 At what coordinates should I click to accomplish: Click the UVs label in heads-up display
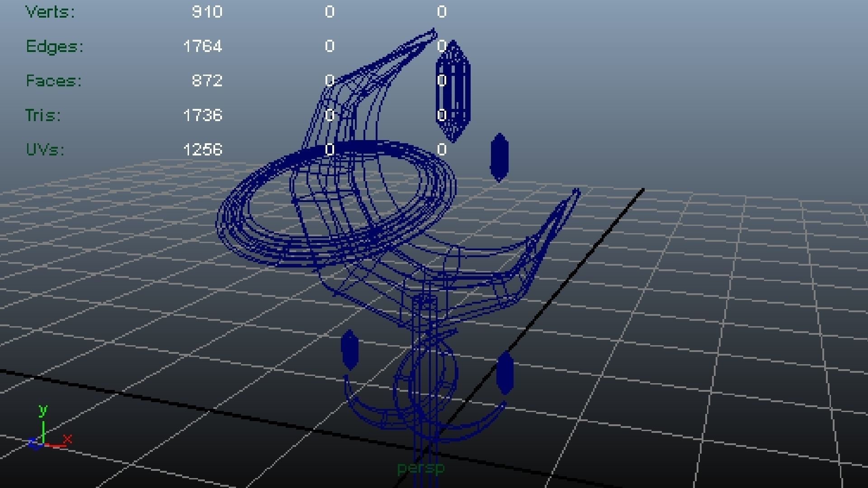pyautogui.click(x=45, y=150)
